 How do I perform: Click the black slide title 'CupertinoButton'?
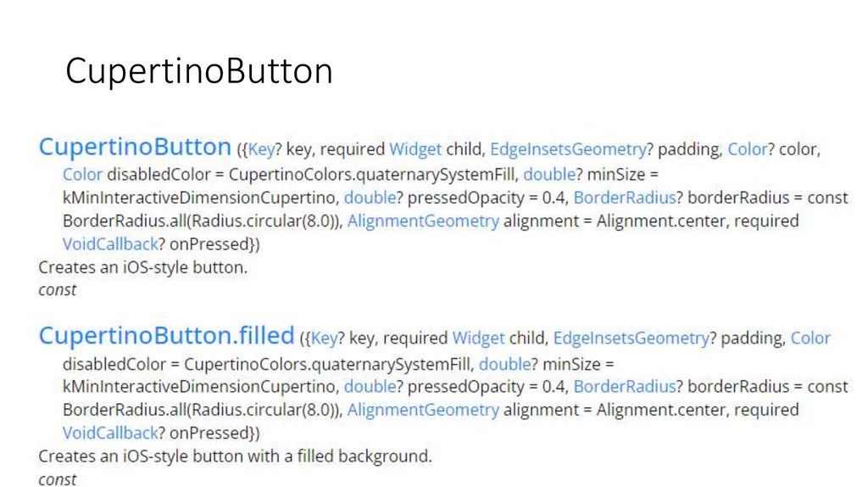point(199,72)
